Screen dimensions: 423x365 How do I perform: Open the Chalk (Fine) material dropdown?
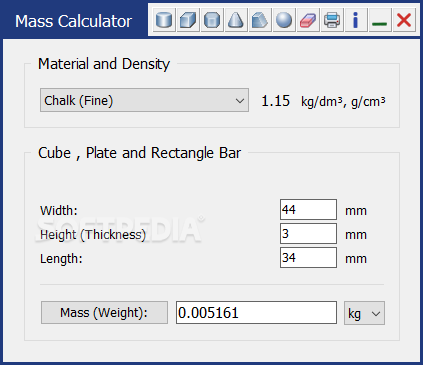point(144,100)
